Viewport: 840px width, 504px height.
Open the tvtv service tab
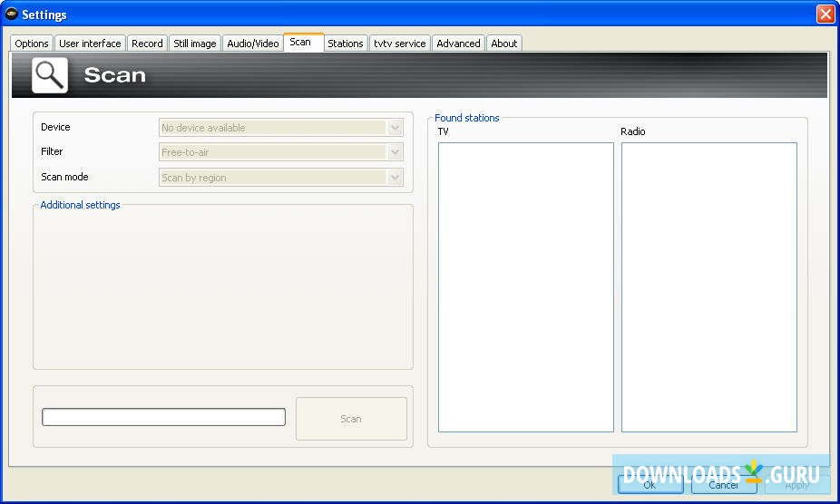click(400, 44)
